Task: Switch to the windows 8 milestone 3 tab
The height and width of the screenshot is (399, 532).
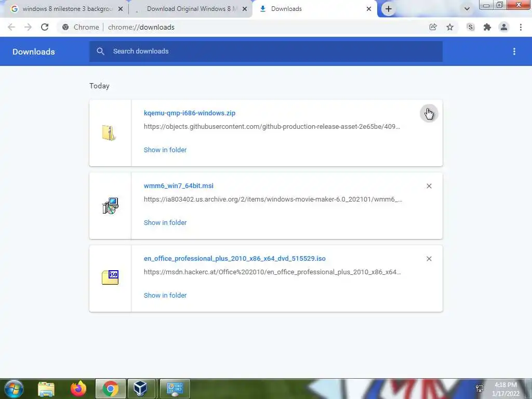Action: point(64,9)
